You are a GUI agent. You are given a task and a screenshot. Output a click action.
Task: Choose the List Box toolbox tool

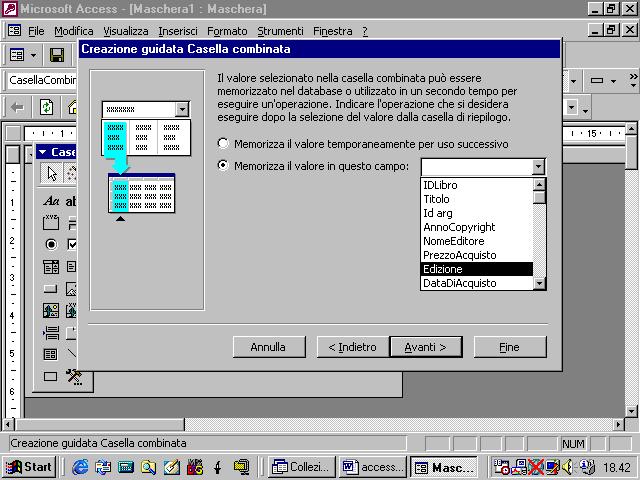pos(72,267)
